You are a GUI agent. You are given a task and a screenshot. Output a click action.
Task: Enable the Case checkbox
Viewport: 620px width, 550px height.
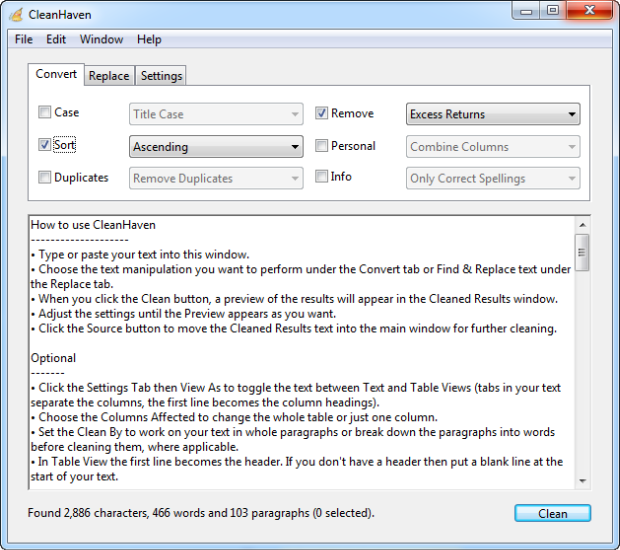click(44, 112)
